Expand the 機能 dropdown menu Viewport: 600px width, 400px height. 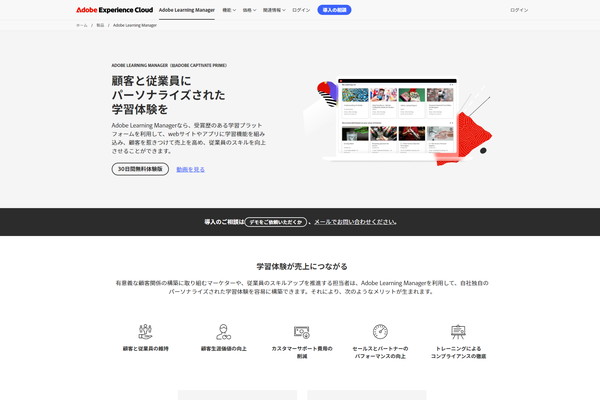coord(229,10)
